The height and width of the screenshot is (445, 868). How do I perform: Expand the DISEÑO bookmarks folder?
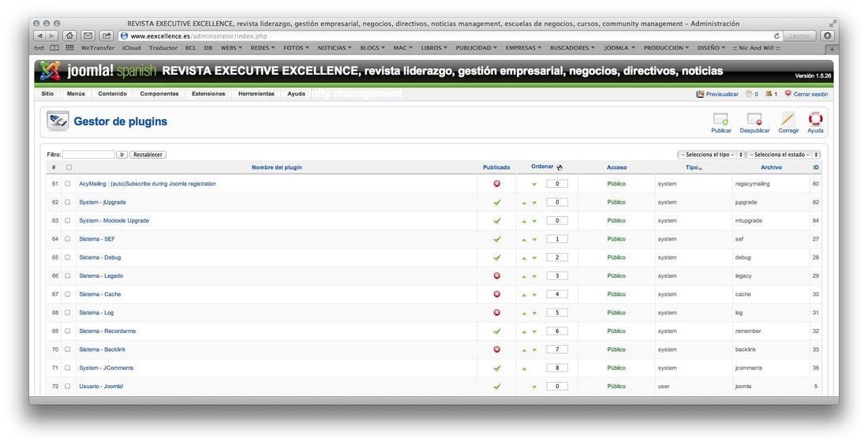[x=711, y=48]
